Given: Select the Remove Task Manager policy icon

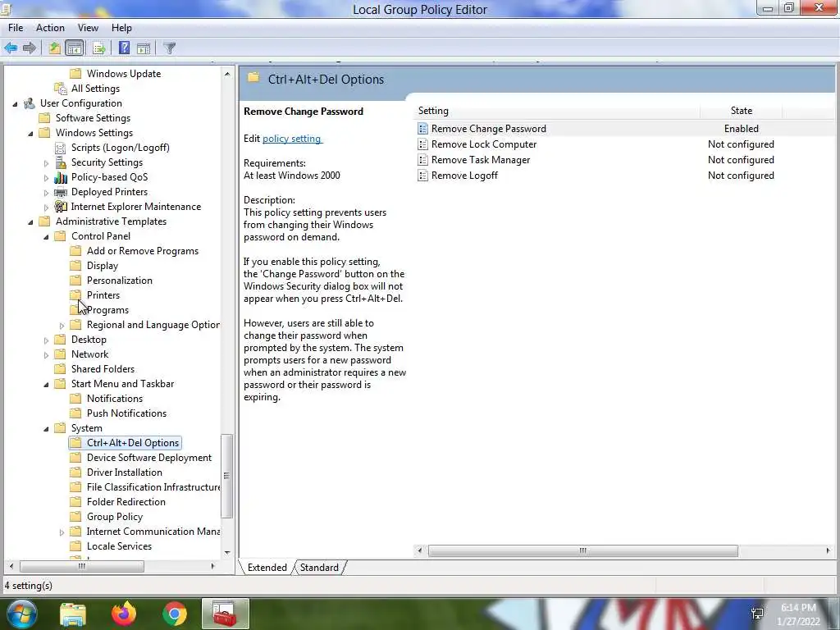Looking at the screenshot, I should pyautogui.click(x=422, y=160).
